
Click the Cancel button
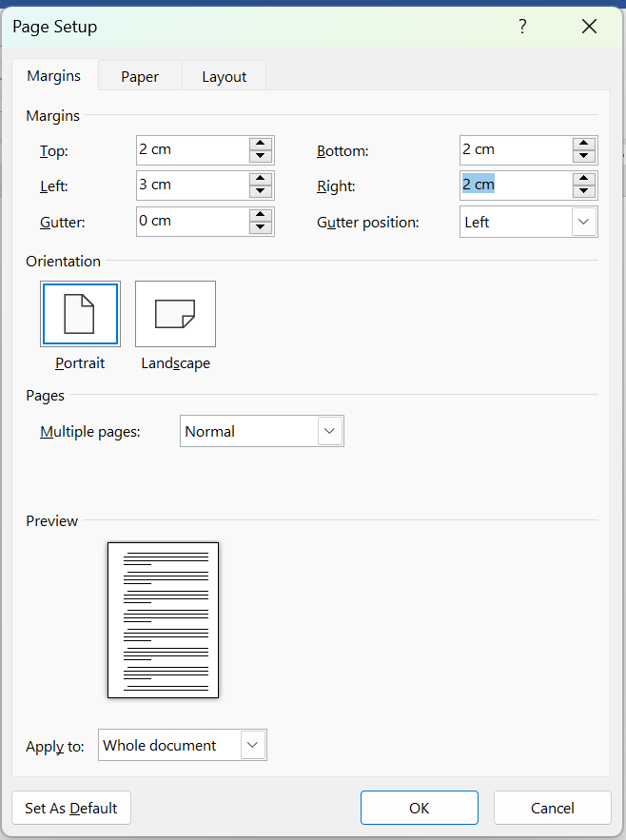click(x=553, y=808)
